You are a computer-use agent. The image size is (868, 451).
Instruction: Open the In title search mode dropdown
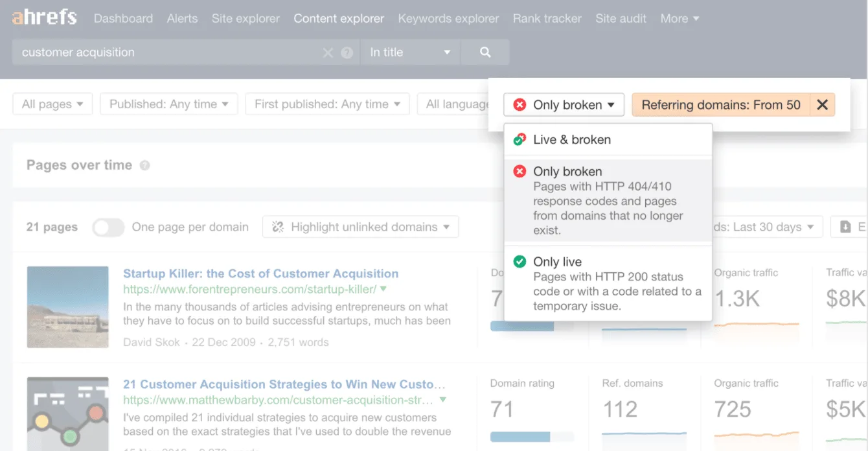[411, 52]
